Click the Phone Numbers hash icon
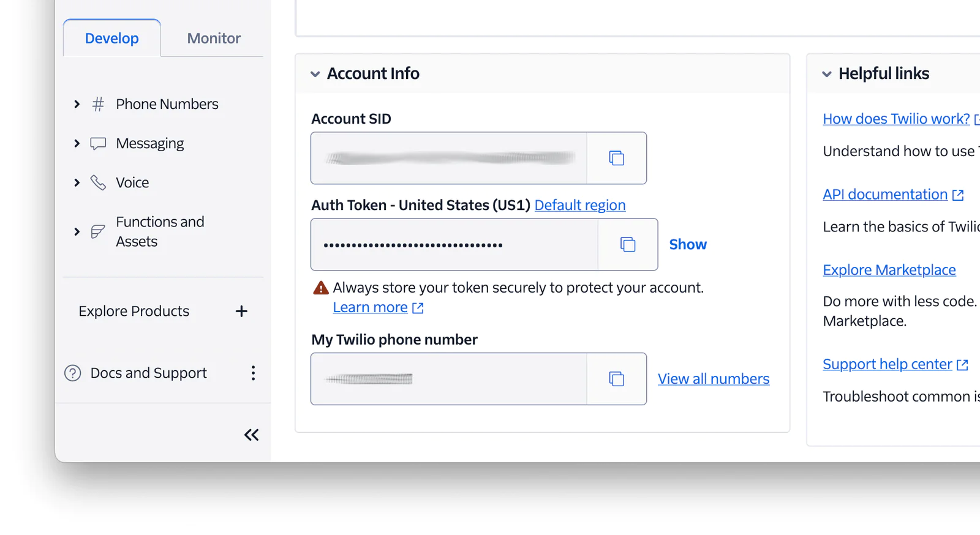Screen dimensions: 980x535 98,104
